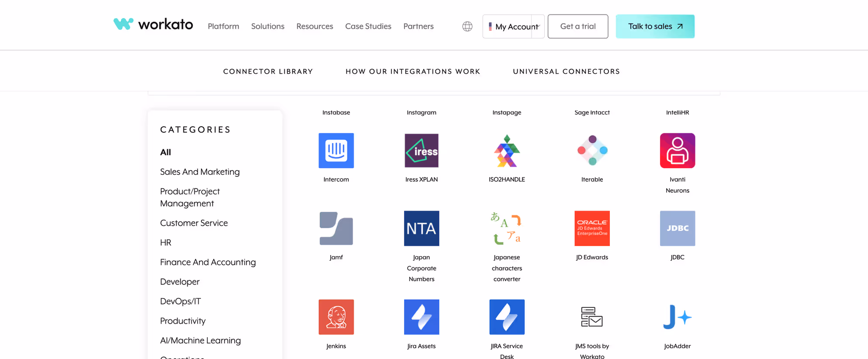Open the Instagram connector label
The width and height of the screenshot is (868, 359).
[422, 112]
